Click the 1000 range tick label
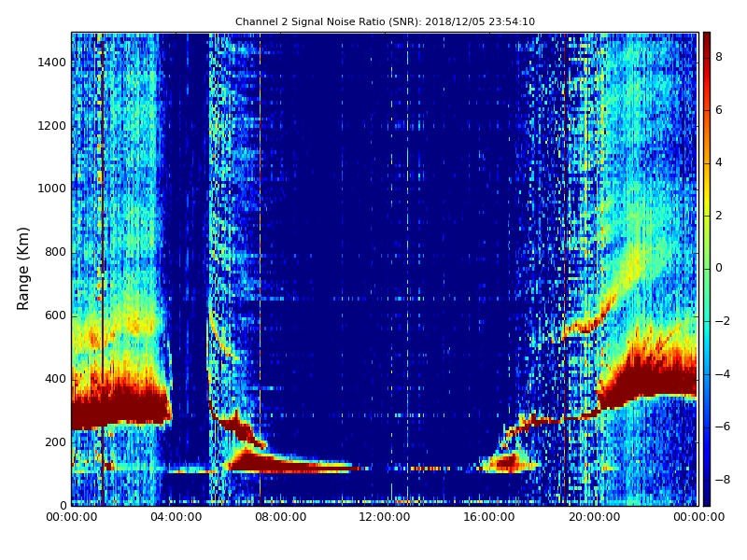 tap(52, 189)
